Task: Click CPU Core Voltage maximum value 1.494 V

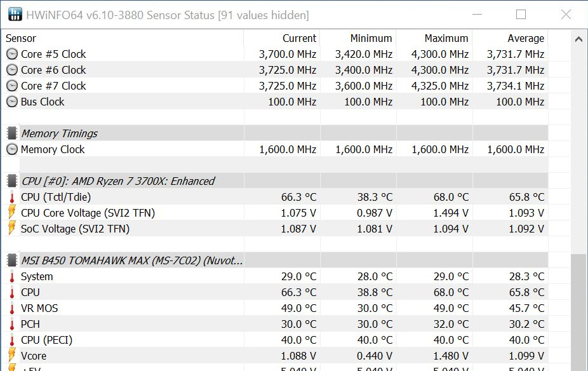Action: [451, 213]
